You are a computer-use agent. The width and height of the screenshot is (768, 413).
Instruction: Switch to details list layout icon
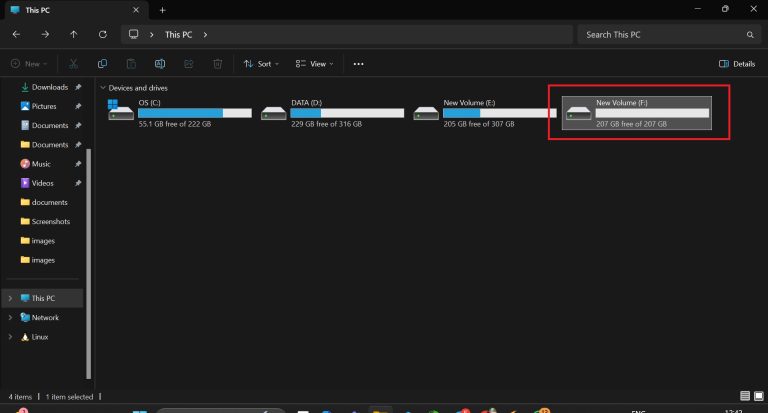(745, 396)
